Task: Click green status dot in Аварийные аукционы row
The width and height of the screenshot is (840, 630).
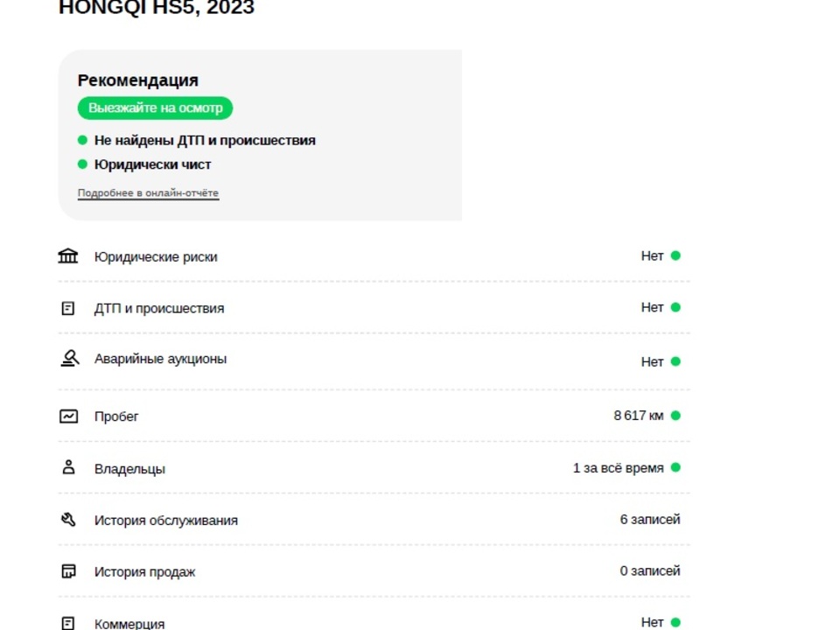Action: (675, 361)
